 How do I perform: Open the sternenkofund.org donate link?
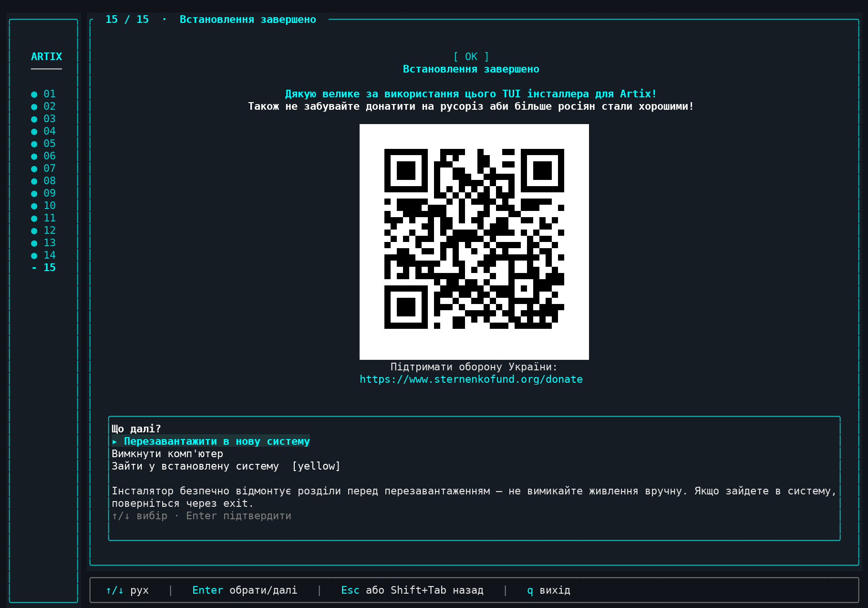pyautogui.click(x=471, y=379)
